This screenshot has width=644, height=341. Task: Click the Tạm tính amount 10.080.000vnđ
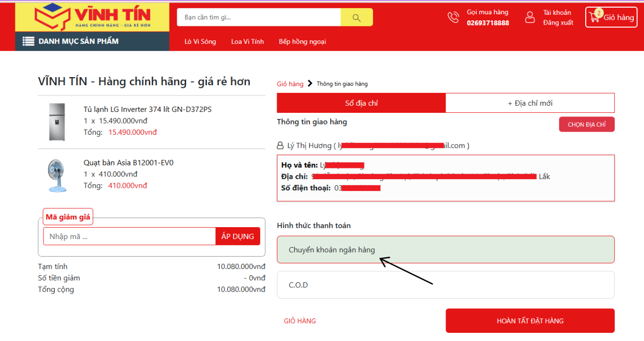coord(241,266)
